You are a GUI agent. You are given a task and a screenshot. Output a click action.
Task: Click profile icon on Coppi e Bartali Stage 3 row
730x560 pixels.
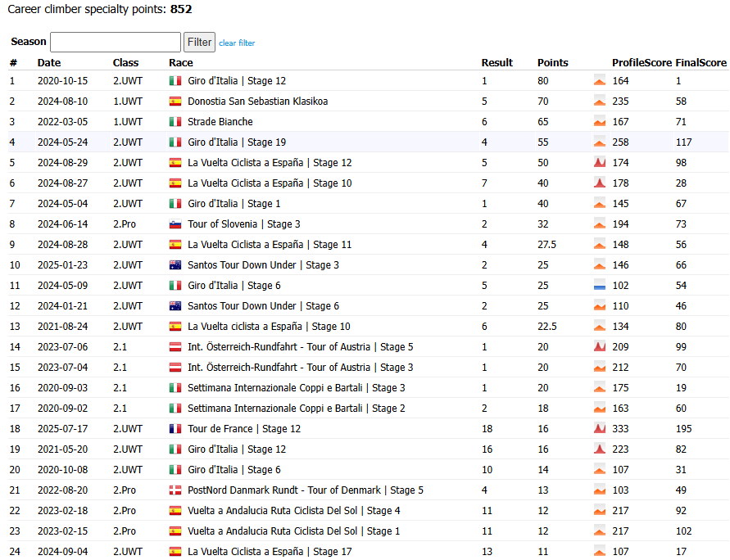[x=600, y=387]
